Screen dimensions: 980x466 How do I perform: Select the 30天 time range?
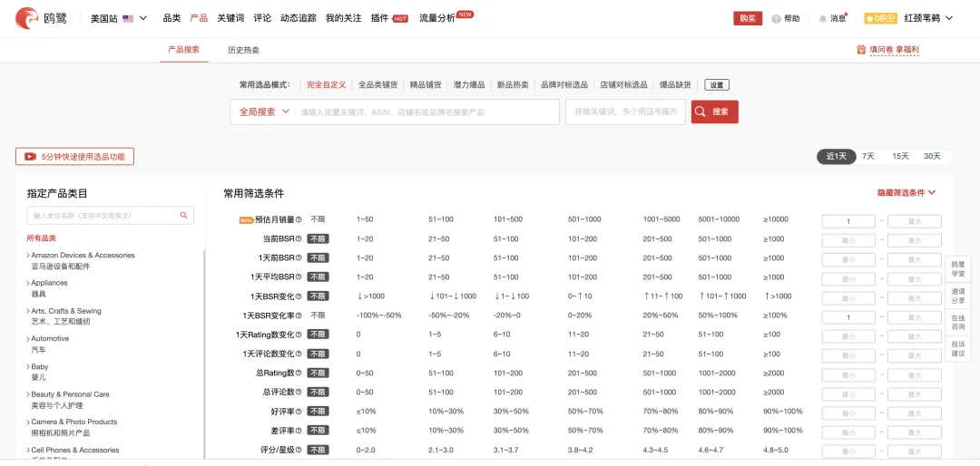coord(932,156)
